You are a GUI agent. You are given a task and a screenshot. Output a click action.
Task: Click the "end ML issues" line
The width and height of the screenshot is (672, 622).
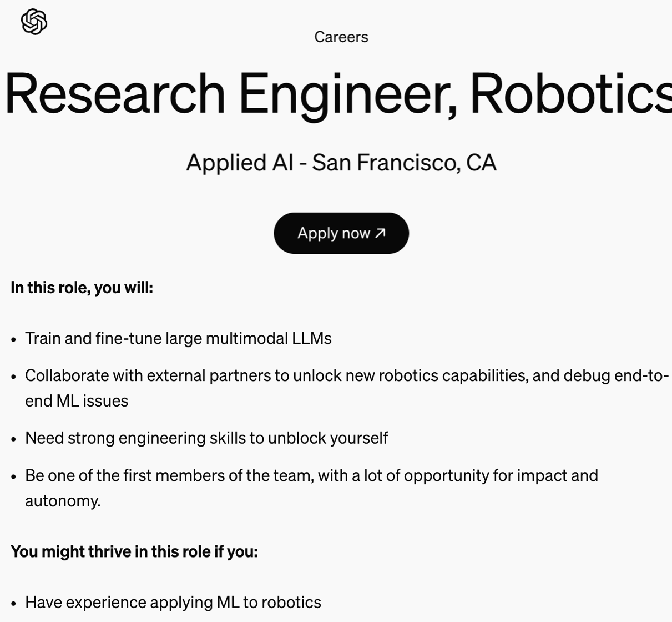coord(77,401)
